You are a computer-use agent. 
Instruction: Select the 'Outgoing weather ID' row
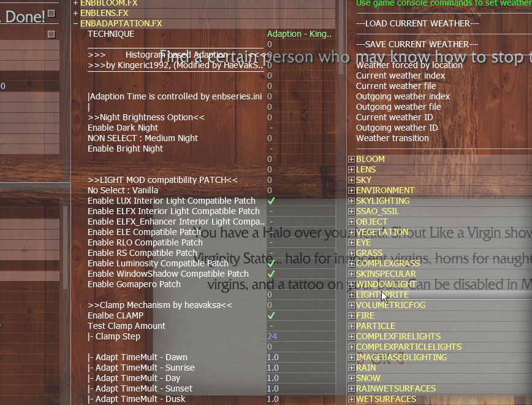click(x=397, y=128)
